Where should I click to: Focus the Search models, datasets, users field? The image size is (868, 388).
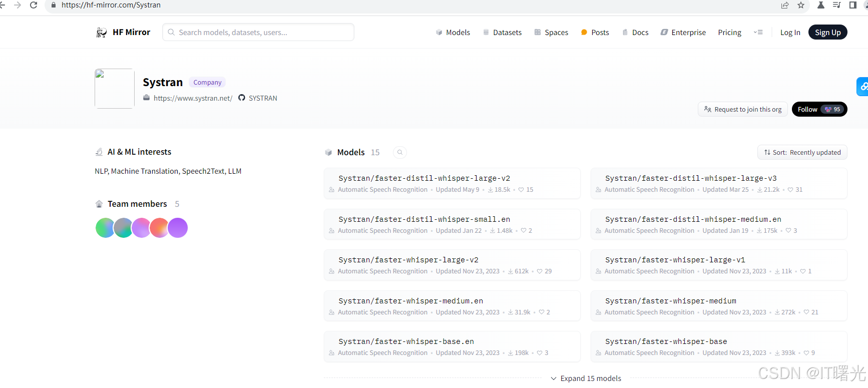tap(258, 32)
